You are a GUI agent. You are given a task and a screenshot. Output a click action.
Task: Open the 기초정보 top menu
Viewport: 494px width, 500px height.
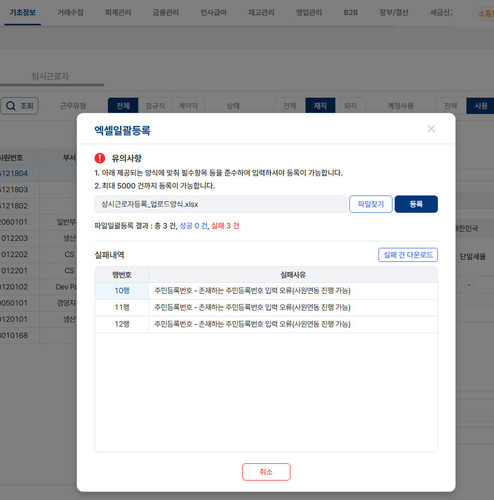(23, 13)
